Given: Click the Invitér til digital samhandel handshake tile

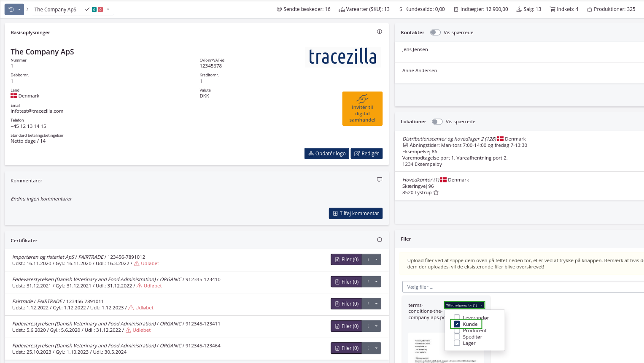Looking at the screenshot, I should (362, 108).
